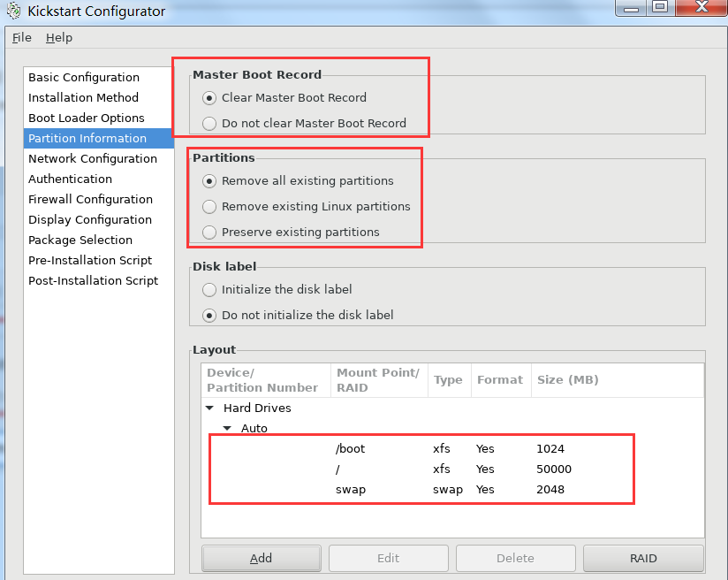The height and width of the screenshot is (580, 728).
Task: Select Remove all existing partitions option
Action: pyautogui.click(x=209, y=181)
